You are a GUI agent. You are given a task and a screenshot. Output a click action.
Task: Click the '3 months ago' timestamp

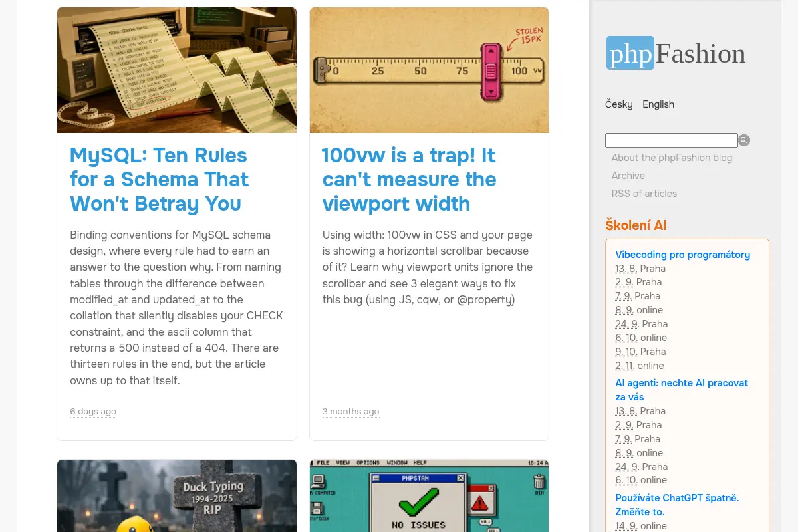click(x=351, y=412)
